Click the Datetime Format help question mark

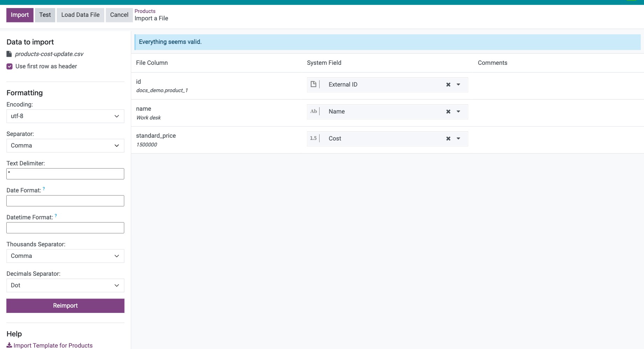pos(56,215)
